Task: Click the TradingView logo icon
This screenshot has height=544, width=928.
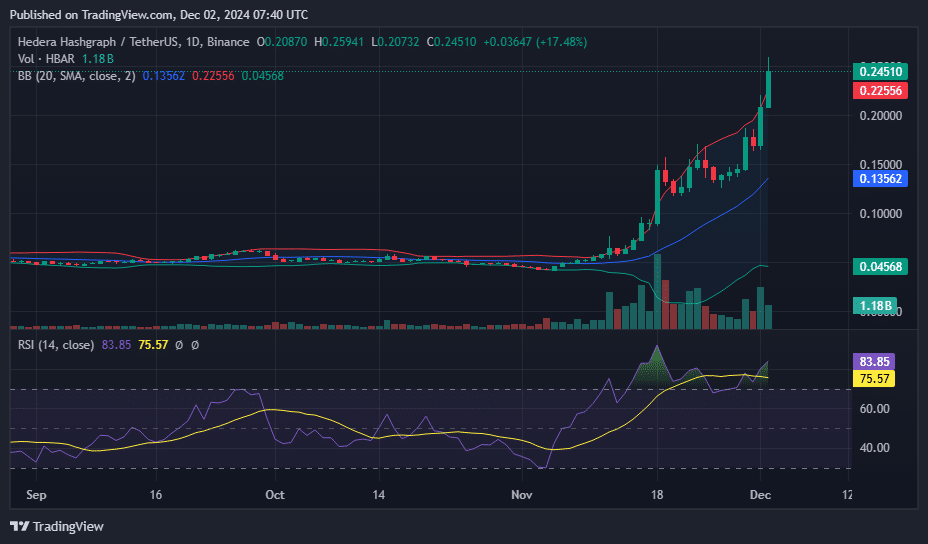Action: coord(20,526)
